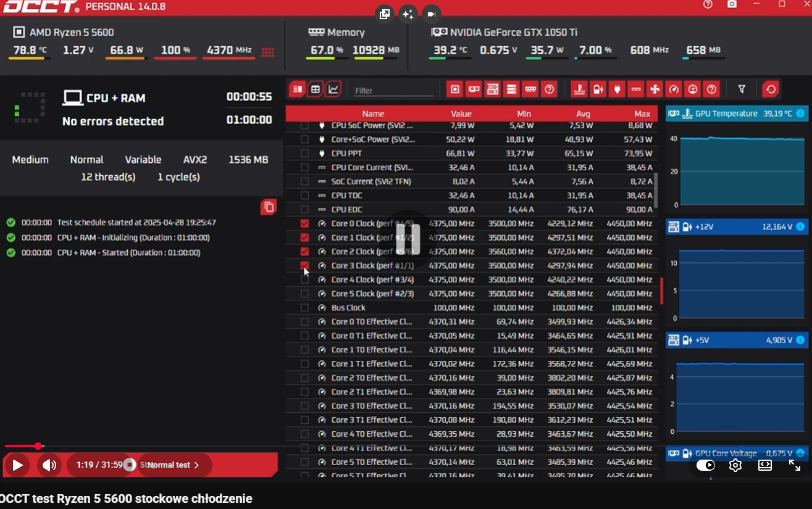Image resolution: width=812 pixels, height=509 pixels.
Task: Check the Bus Clock checkbox
Action: pos(304,308)
